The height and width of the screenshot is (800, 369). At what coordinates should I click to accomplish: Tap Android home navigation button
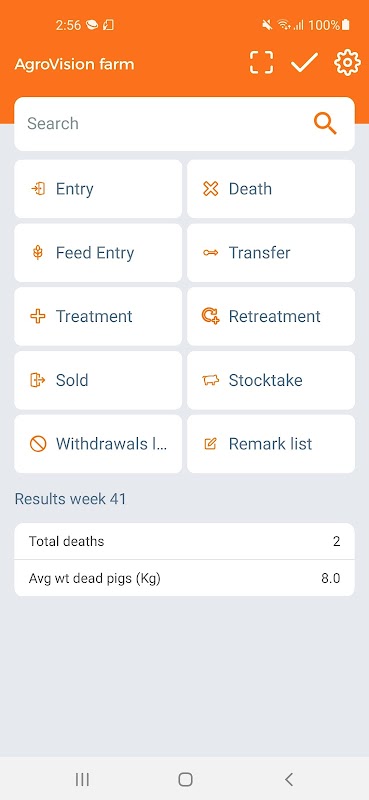[x=185, y=779]
